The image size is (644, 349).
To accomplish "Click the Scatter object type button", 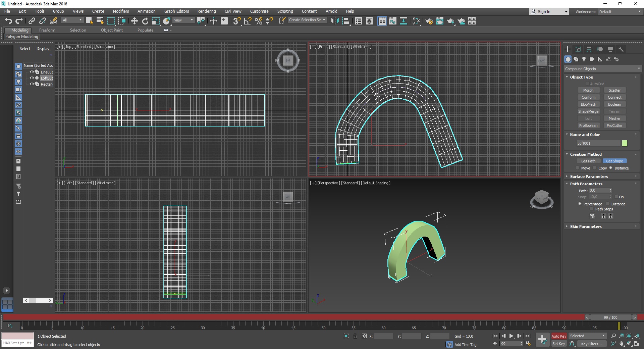I will pyautogui.click(x=614, y=90).
